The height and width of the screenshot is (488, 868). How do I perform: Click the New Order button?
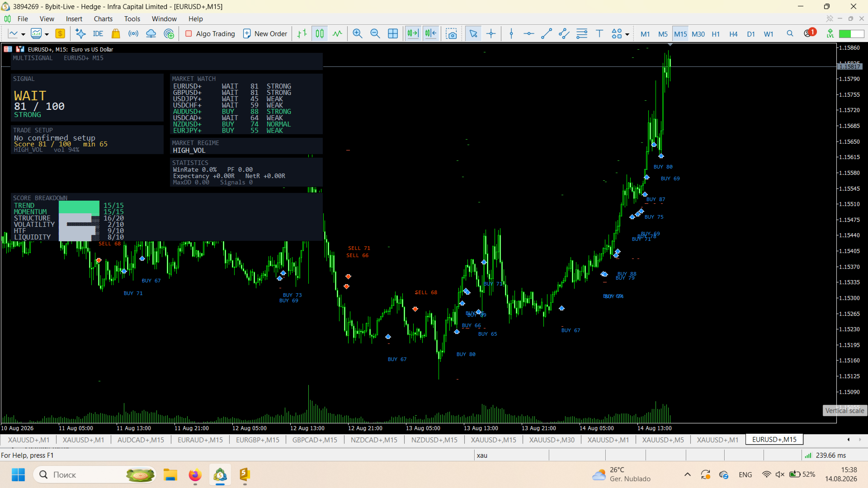click(265, 33)
